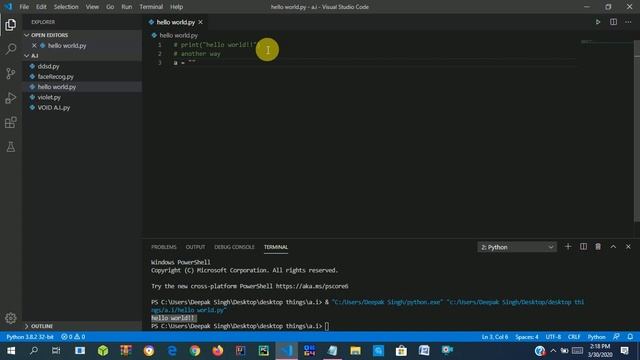This screenshot has width=640, height=360.
Task: Open the Manage gear in activity bar
Action: [x=11, y=318]
